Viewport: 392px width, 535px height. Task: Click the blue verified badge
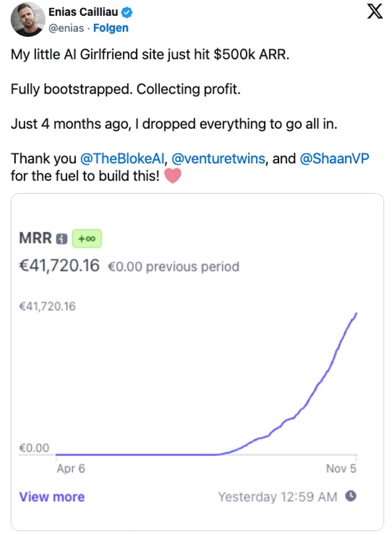tap(127, 12)
